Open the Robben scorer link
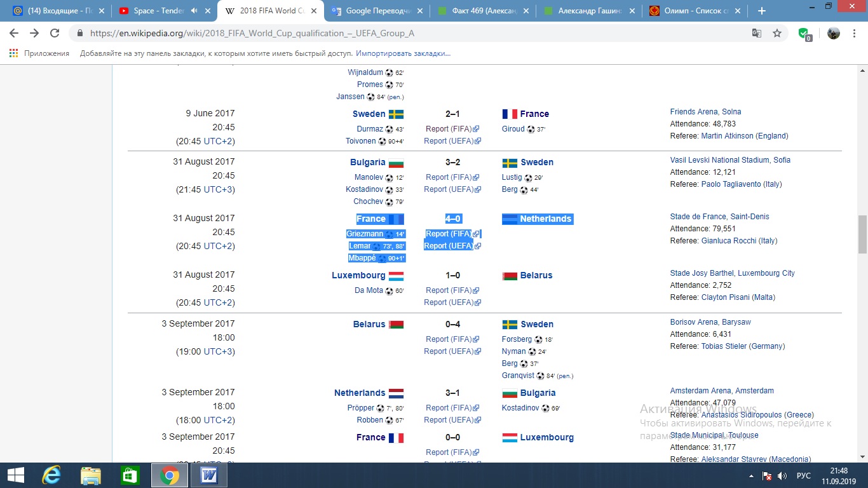The image size is (868, 488). click(x=370, y=420)
